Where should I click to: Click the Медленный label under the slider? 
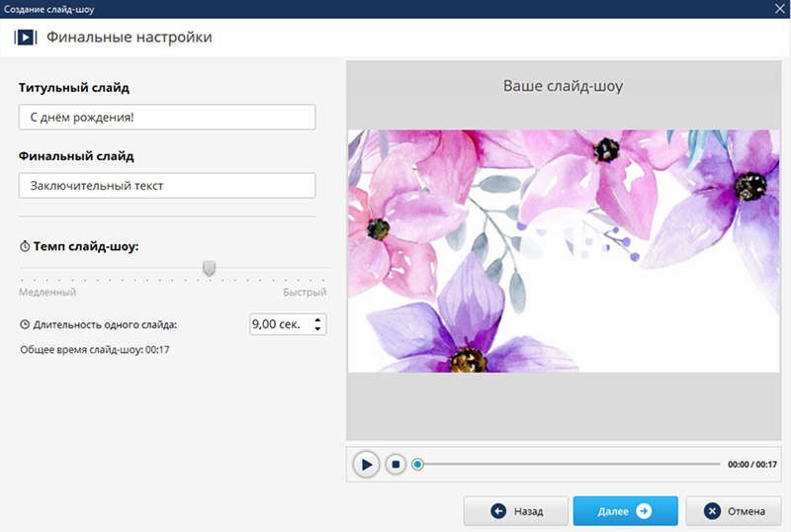pos(47,293)
